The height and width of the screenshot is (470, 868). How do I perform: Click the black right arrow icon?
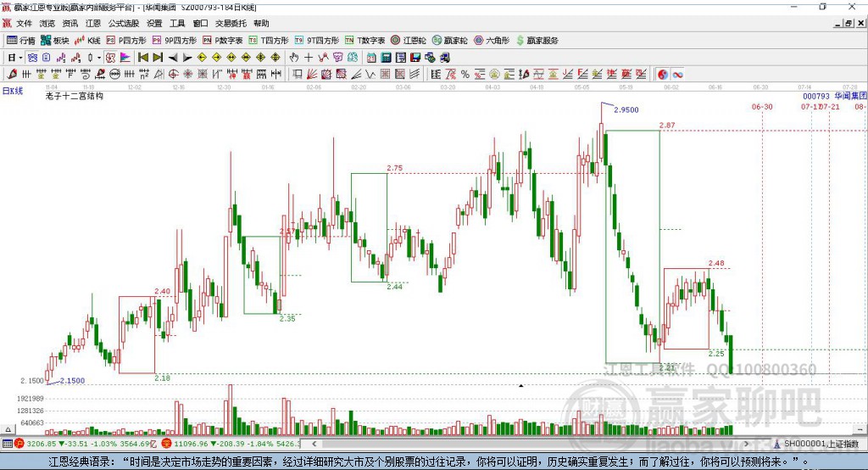click(187, 58)
